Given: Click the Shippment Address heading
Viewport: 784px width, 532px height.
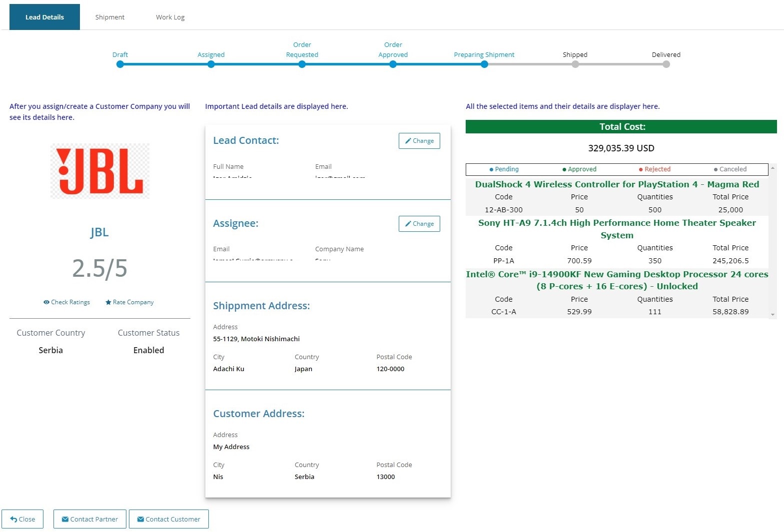Looking at the screenshot, I should [x=261, y=306].
